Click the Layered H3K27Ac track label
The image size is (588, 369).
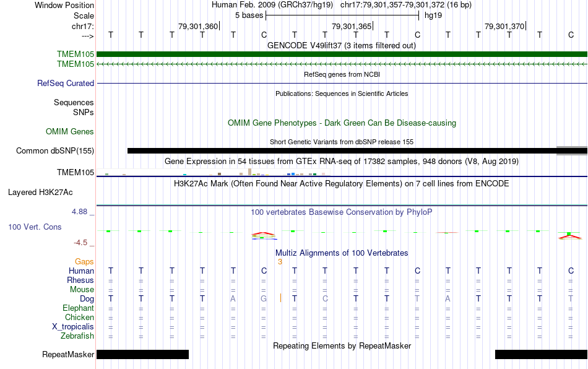pyautogui.click(x=40, y=193)
